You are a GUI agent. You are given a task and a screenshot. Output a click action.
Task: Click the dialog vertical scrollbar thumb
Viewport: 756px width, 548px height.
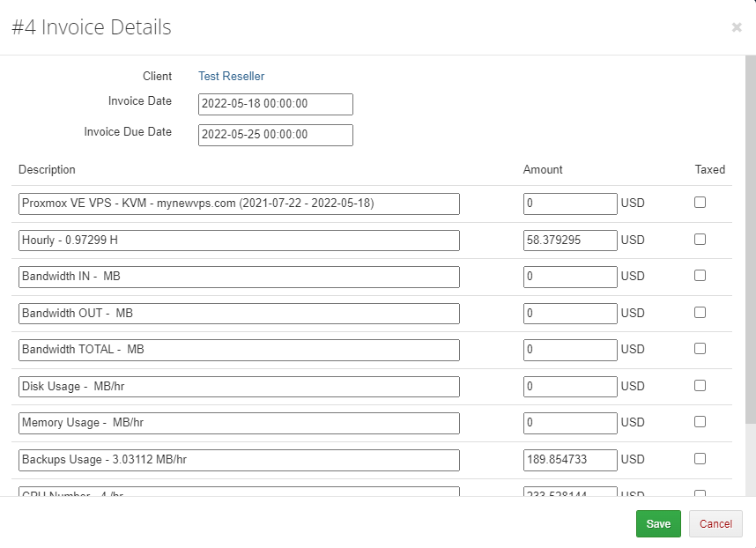coord(750,240)
